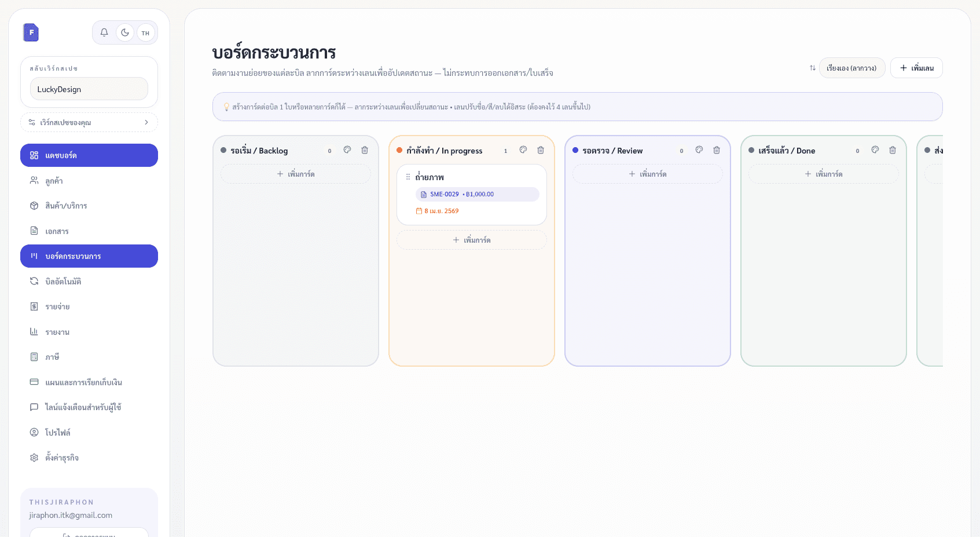Grab the drag handle dots on ถ่ายภาพ card
The image size is (980, 537).
(408, 177)
